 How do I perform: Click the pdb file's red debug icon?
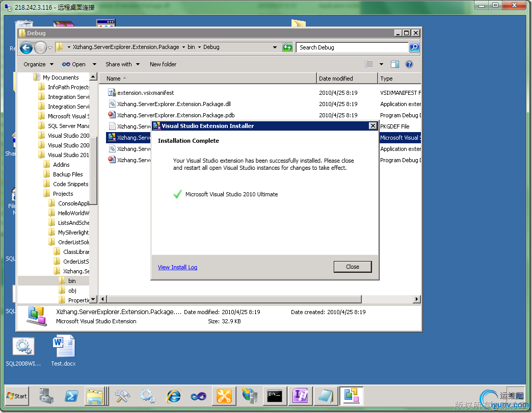(x=112, y=115)
